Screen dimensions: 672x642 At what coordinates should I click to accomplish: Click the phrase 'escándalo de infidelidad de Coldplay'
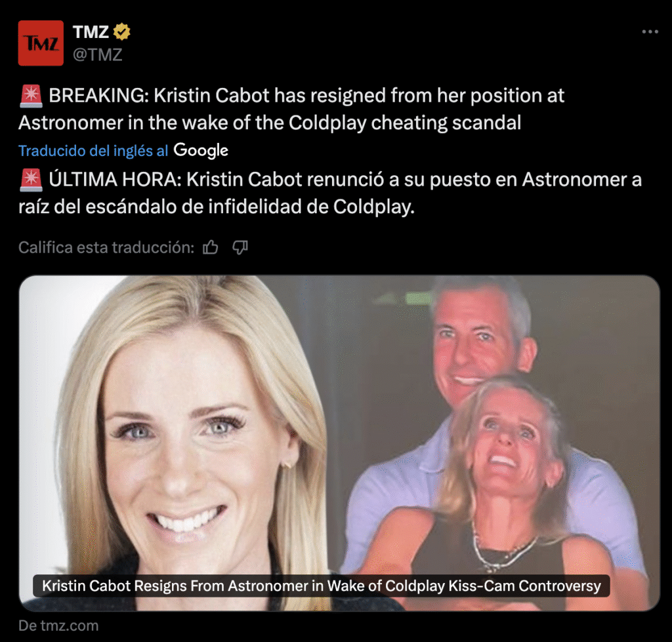pyautogui.click(x=249, y=207)
